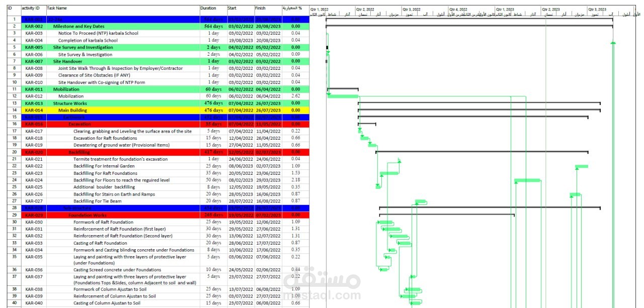Click the '564 days' duration of KAR-002
644x308 pixels.
[x=213, y=26]
